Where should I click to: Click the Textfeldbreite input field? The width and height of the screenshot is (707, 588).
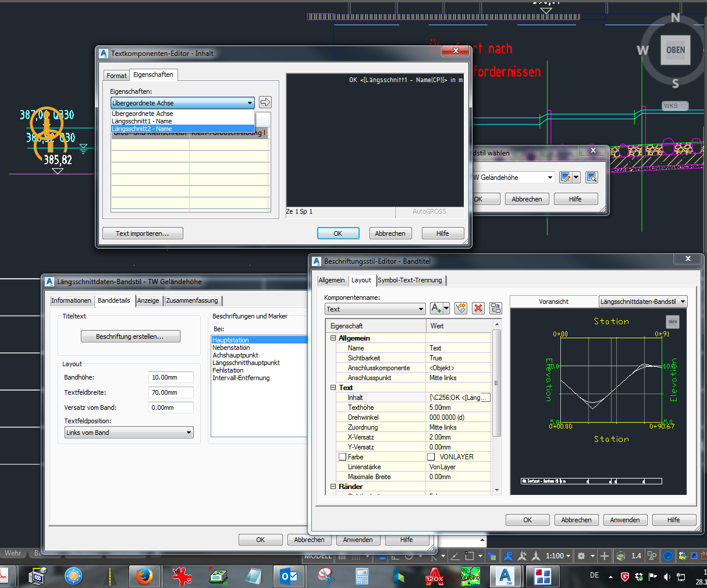click(171, 392)
